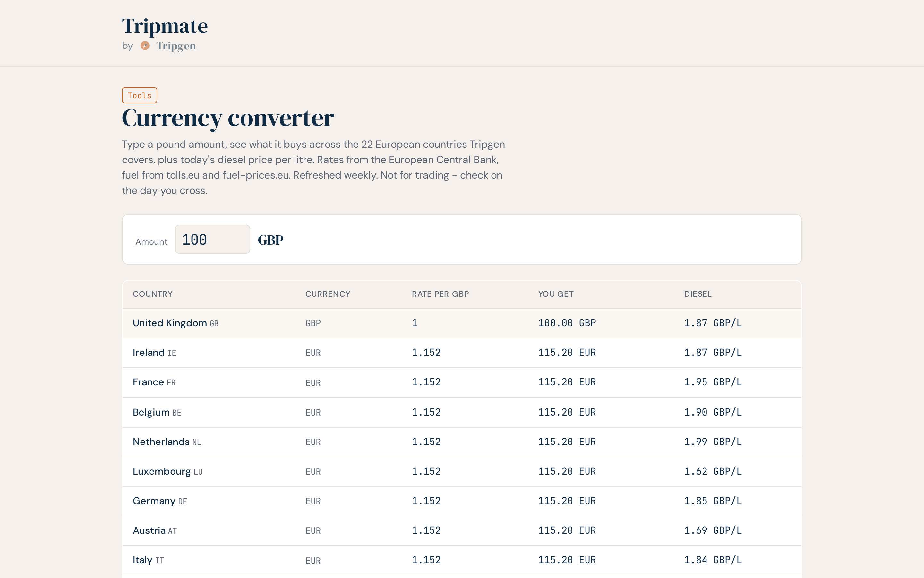This screenshot has height=578, width=924.
Task: Click the France 115.20 EUR amount
Action: (567, 382)
